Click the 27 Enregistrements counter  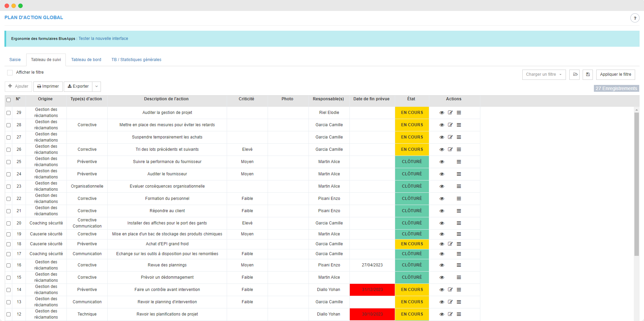coord(616,88)
